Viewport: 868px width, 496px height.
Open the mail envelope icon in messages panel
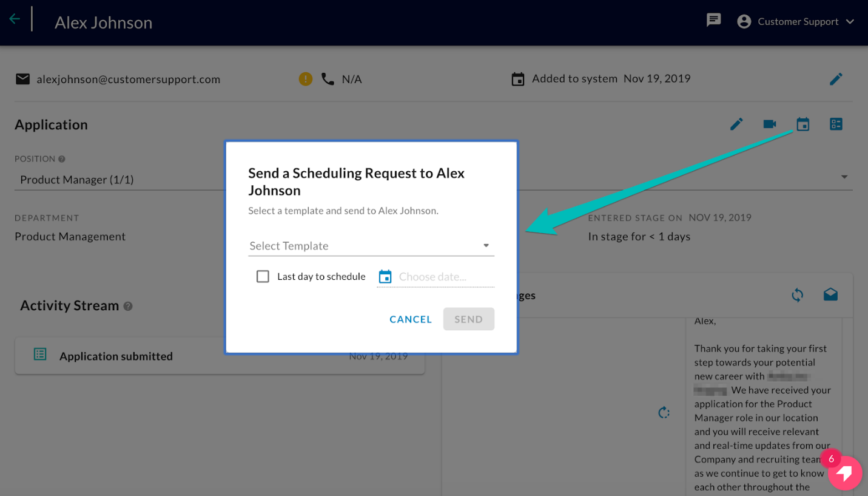(831, 295)
